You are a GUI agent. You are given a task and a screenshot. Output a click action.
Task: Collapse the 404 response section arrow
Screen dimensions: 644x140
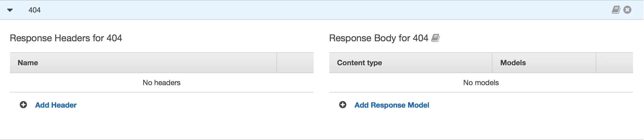pos(10,10)
